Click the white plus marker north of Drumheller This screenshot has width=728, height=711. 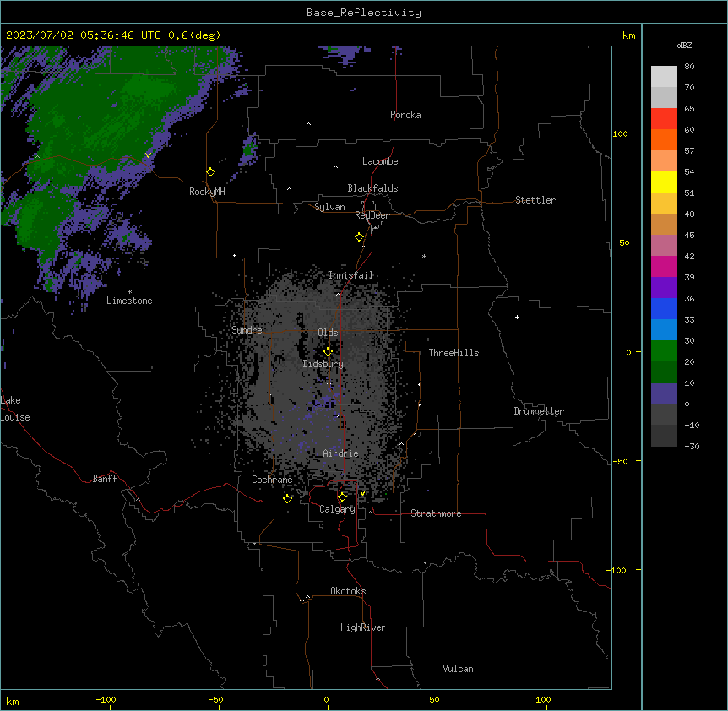517,317
